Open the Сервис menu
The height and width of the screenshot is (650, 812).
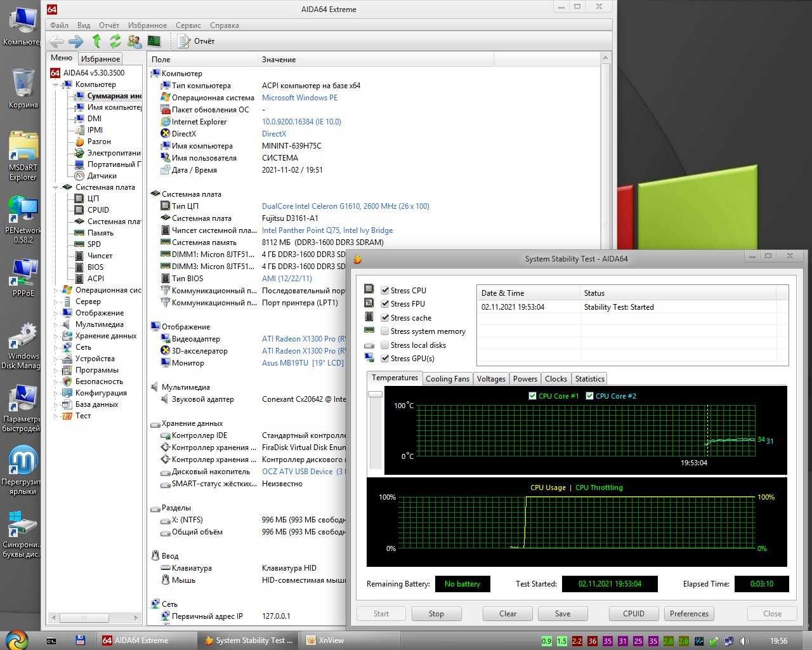(188, 25)
